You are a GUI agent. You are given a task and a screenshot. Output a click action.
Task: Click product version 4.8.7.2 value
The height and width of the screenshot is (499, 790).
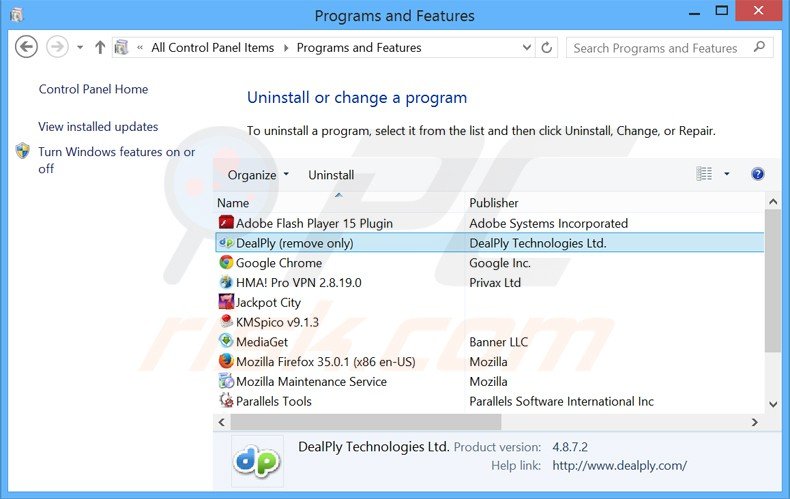tap(570, 447)
